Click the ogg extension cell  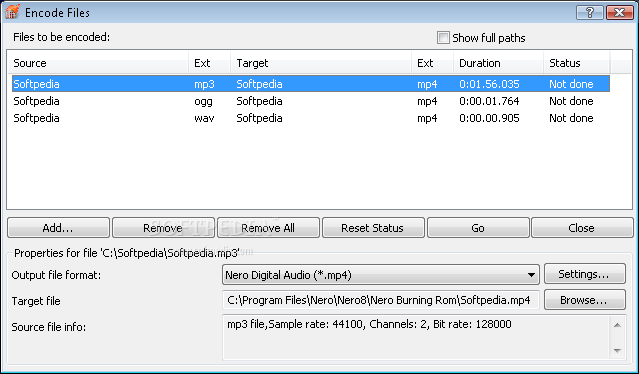tap(203, 101)
